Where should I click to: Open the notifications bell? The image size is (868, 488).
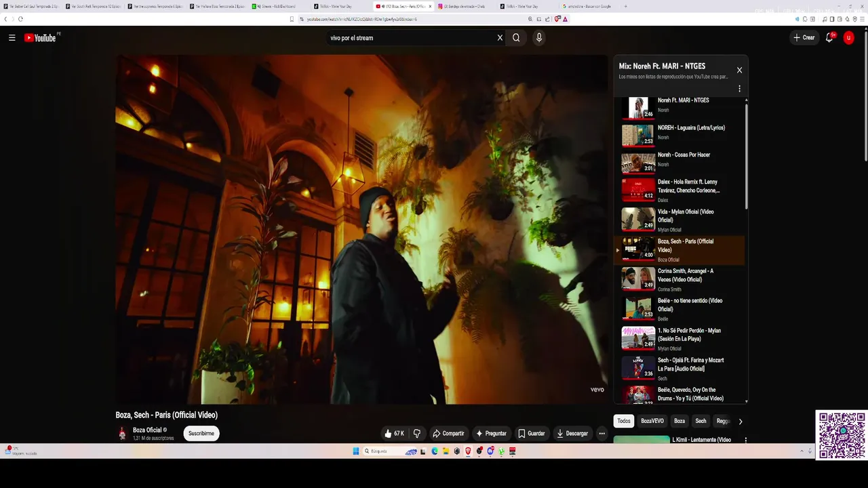829,38
